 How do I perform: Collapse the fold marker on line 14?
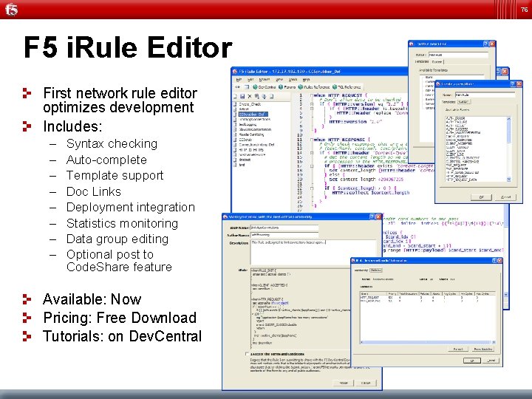coord(312,153)
